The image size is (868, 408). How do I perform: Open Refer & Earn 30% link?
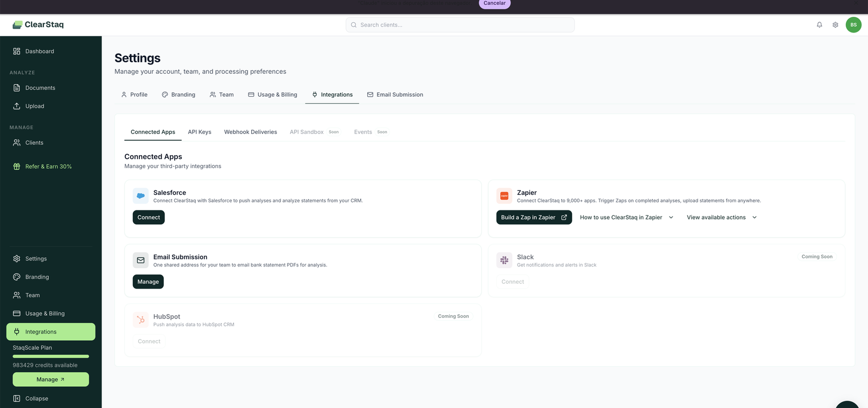[x=51, y=167]
